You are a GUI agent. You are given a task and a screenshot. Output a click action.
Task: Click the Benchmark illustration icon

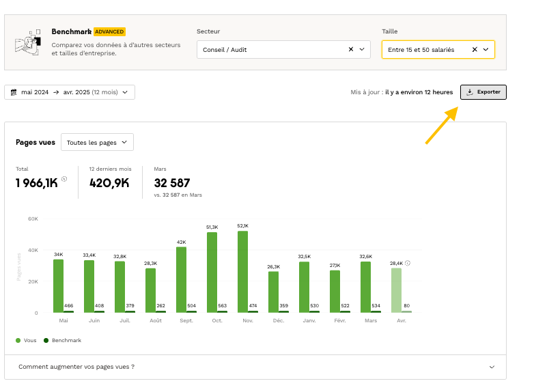point(27,42)
